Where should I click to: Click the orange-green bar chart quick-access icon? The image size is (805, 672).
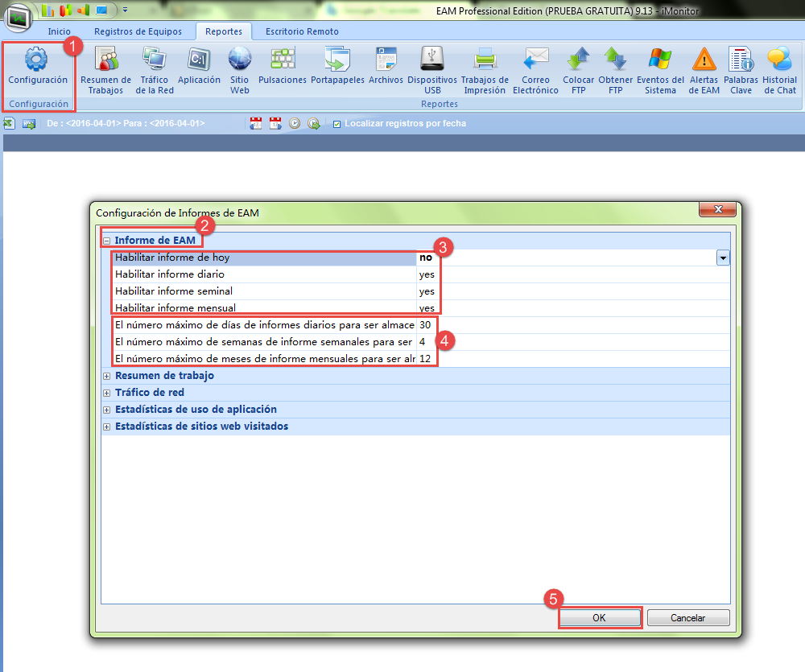click(x=83, y=10)
